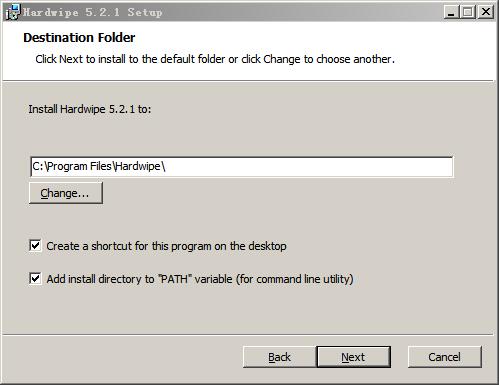
Task: Click the word 'Program Files' in the path
Action: (x=79, y=166)
